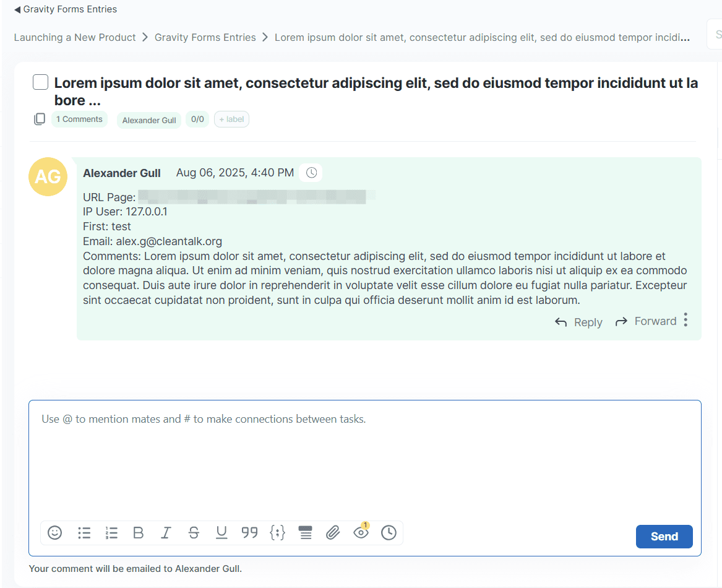Insert a code block

[278, 532]
